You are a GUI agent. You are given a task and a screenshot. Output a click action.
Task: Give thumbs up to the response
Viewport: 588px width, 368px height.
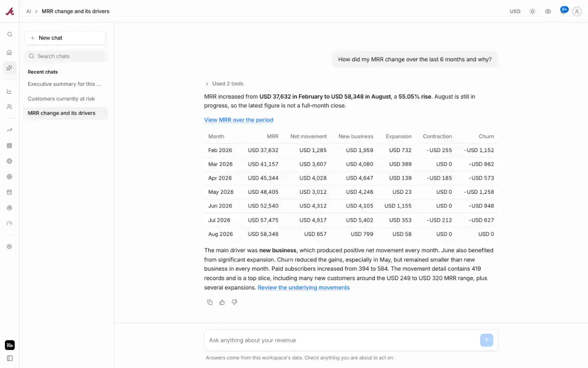pos(222,302)
